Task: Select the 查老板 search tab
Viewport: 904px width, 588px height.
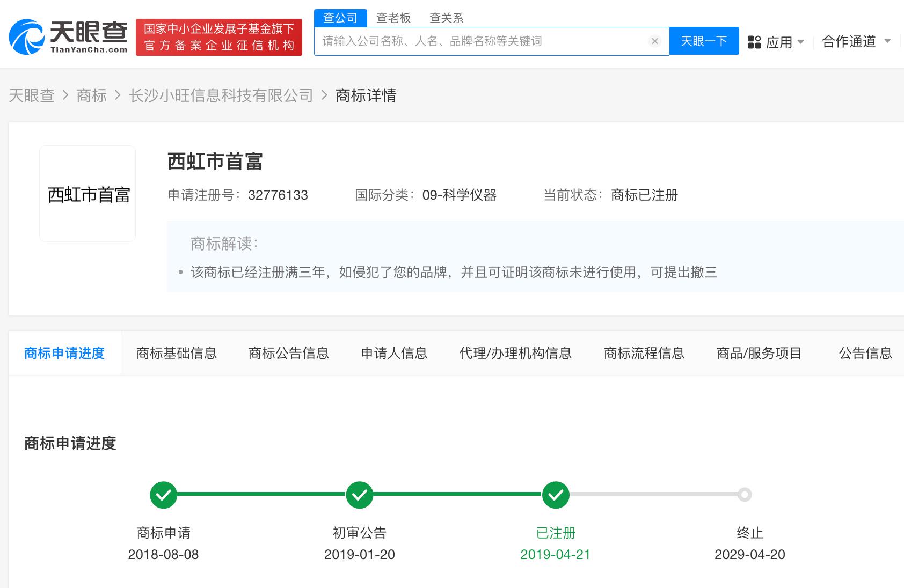Action: click(x=393, y=18)
